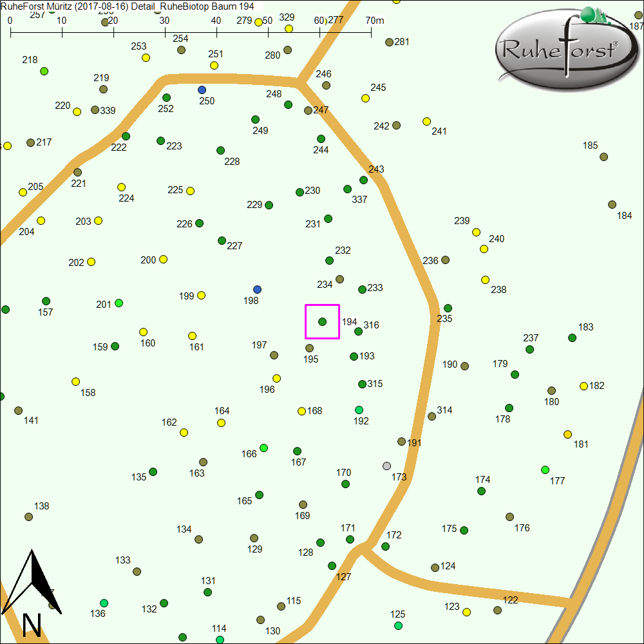Select the teal tree marker 125

pyautogui.click(x=398, y=625)
